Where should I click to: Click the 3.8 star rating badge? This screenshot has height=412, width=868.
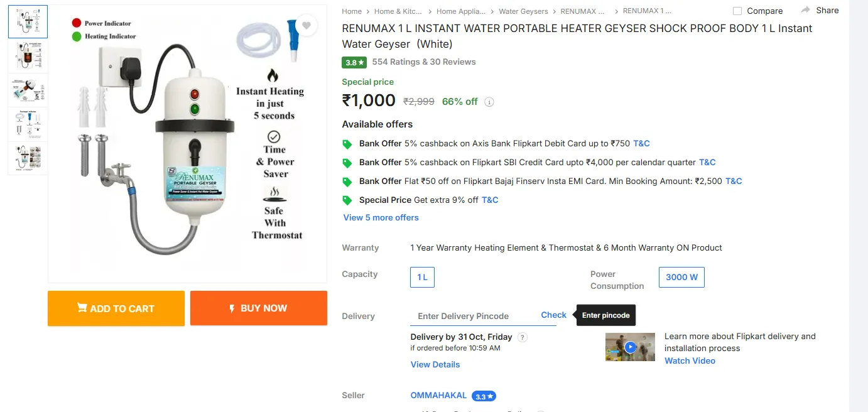(354, 62)
